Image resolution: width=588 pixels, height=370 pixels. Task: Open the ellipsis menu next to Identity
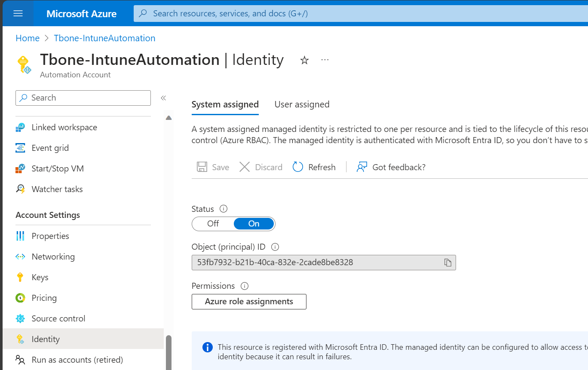point(325,60)
